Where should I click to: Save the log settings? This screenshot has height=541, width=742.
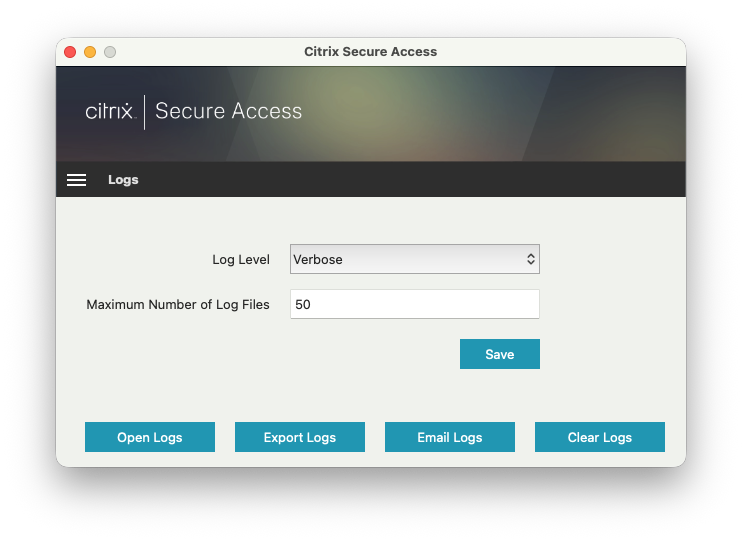500,354
